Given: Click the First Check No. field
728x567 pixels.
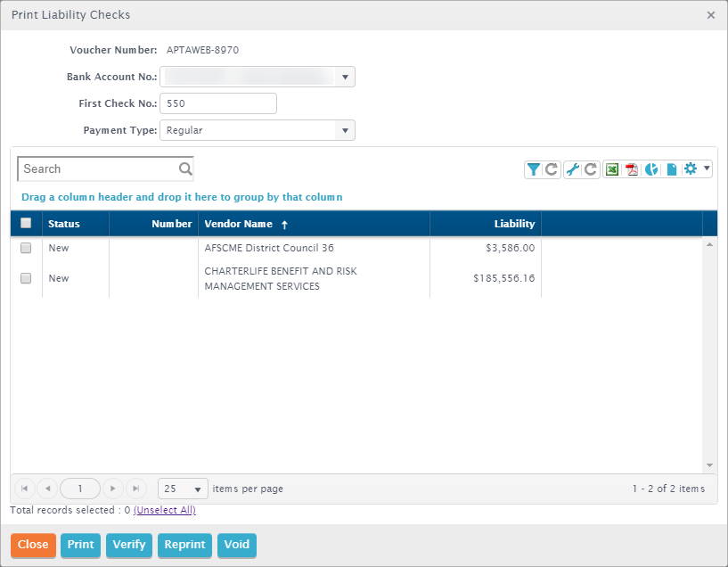Looking at the screenshot, I should [x=218, y=103].
